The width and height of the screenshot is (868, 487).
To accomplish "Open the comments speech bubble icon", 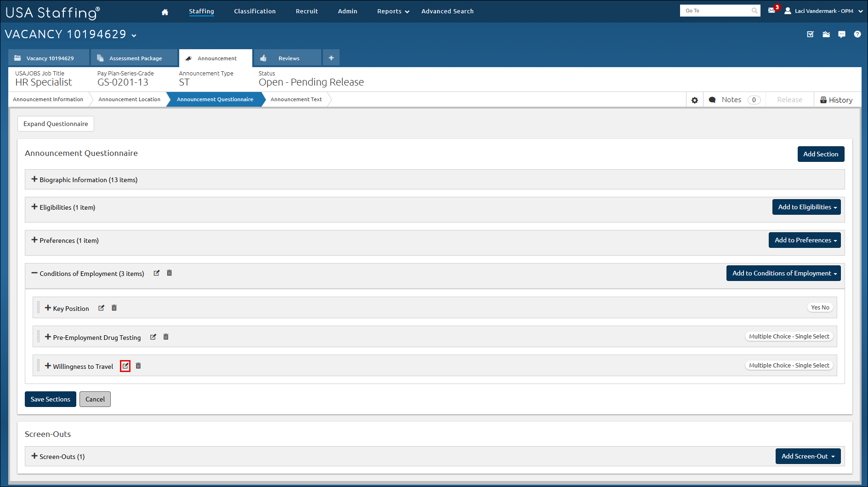I will [x=842, y=34].
